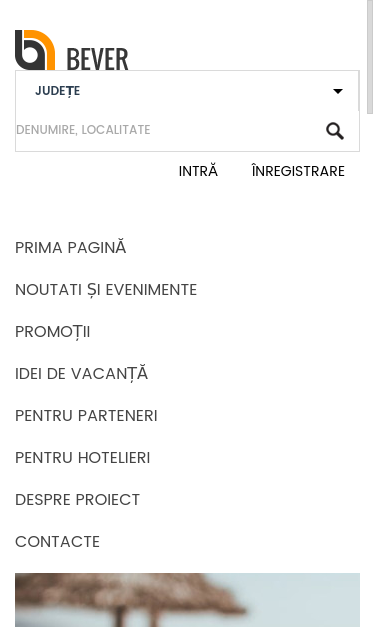Screen dimensions: 375x627
Task: Click the magnifying glass search icon
Action: [x=335, y=131]
